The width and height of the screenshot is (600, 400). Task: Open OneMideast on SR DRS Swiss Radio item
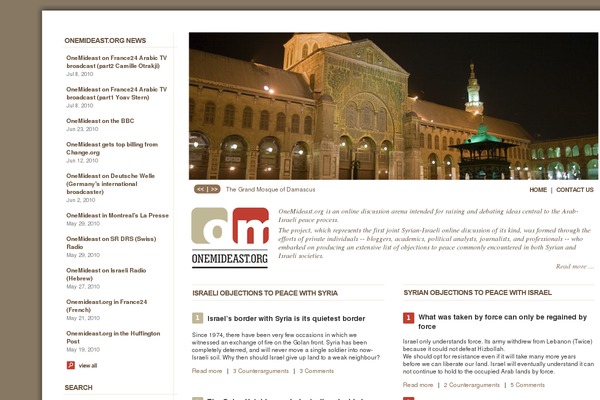111,243
